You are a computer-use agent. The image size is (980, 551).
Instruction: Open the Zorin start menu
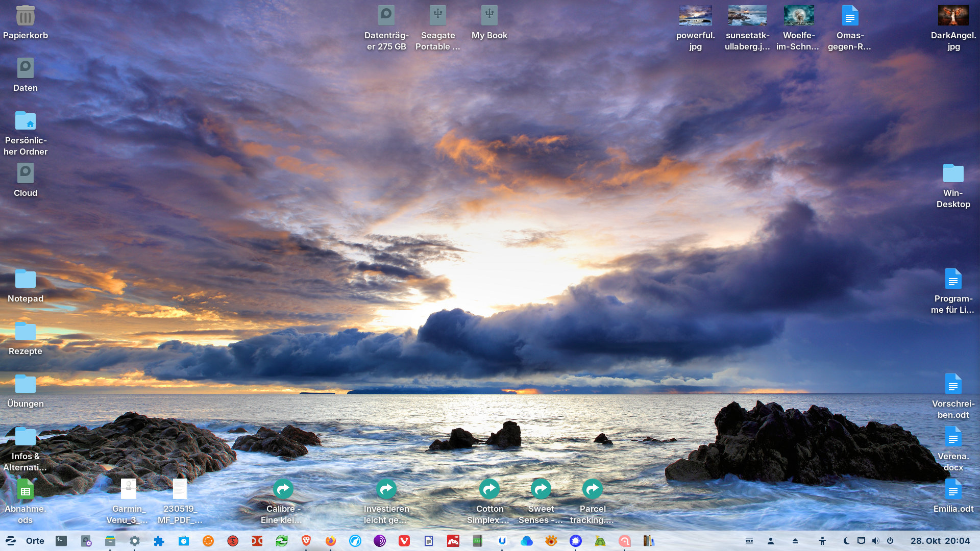click(x=11, y=541)
